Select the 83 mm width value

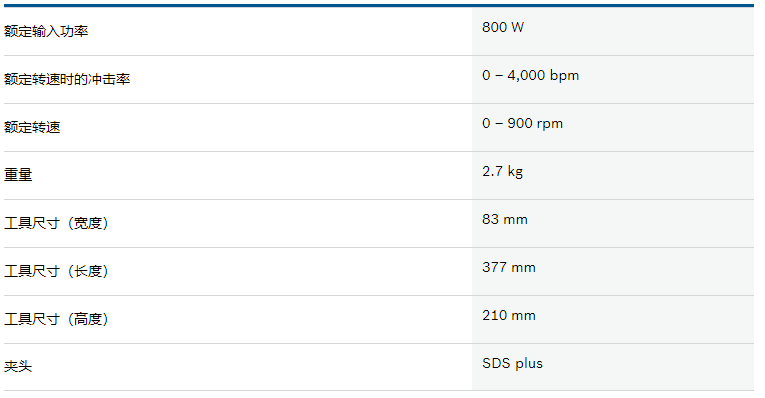pos(505,219)
